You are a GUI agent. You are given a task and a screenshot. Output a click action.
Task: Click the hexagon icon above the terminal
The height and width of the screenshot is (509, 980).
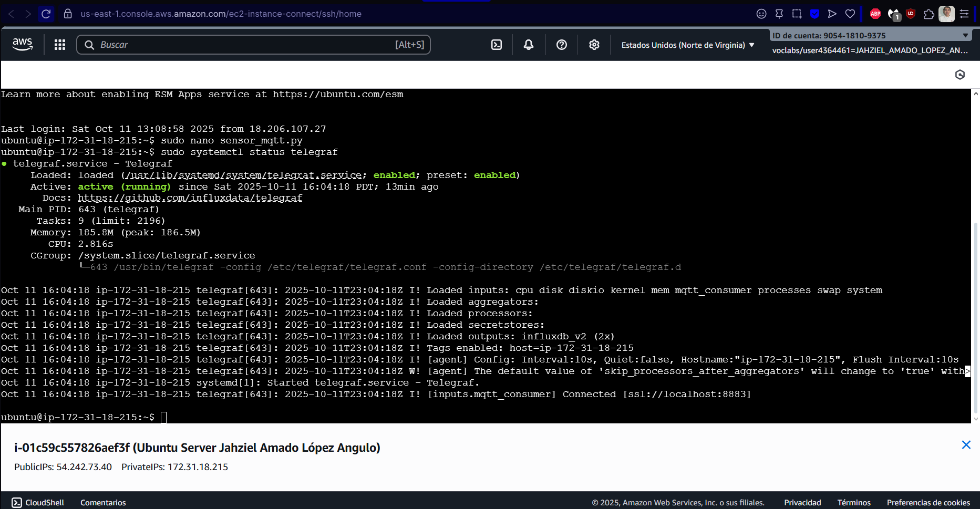[x=960, y=75]
